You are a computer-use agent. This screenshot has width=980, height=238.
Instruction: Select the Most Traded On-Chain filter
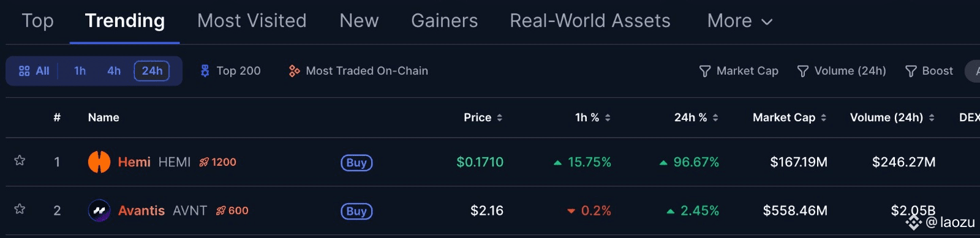pyautogui.click(x=358, y=71)
